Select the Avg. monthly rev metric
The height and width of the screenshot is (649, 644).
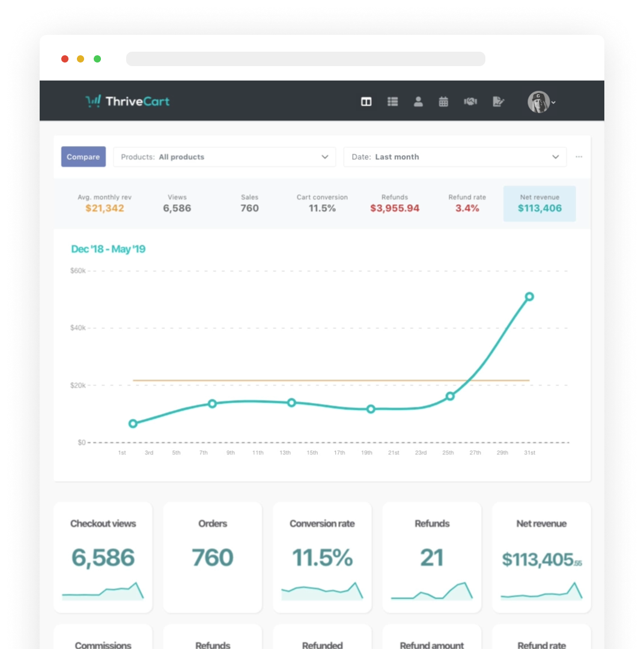[105, 203]
